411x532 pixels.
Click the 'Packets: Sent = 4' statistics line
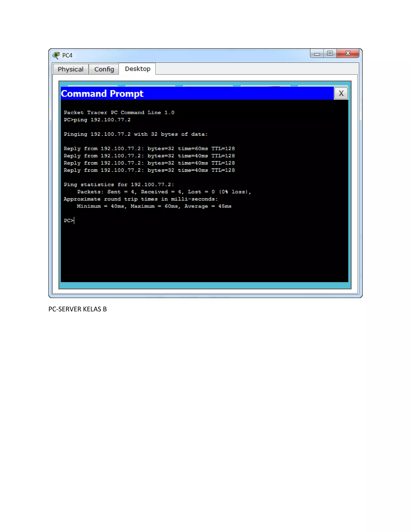(164, 192)
